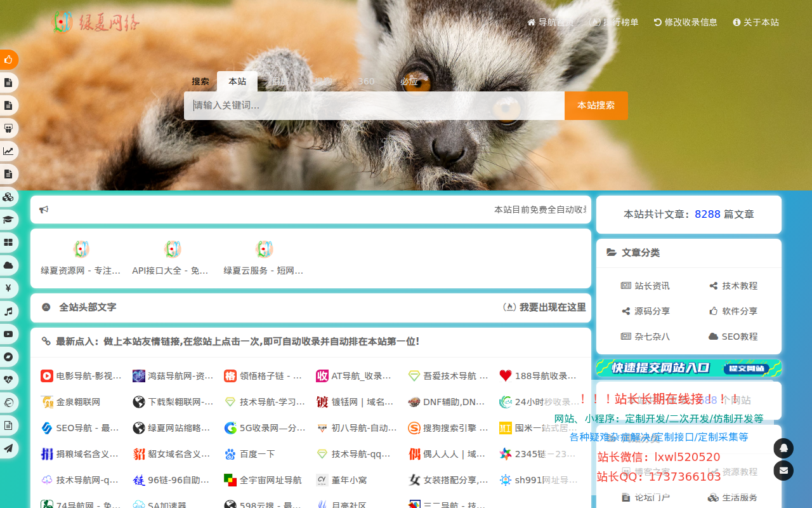Image resolution: width=812 pixels, height=508 pixels.
Task: Open the 96链-96自助 site link
Action: (173, 480)
